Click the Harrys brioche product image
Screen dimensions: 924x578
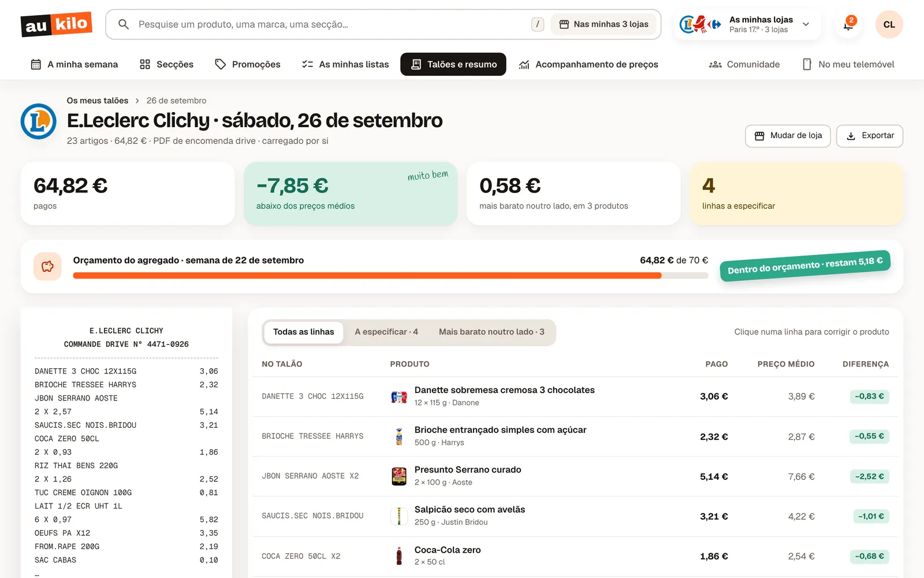[399, 436]
